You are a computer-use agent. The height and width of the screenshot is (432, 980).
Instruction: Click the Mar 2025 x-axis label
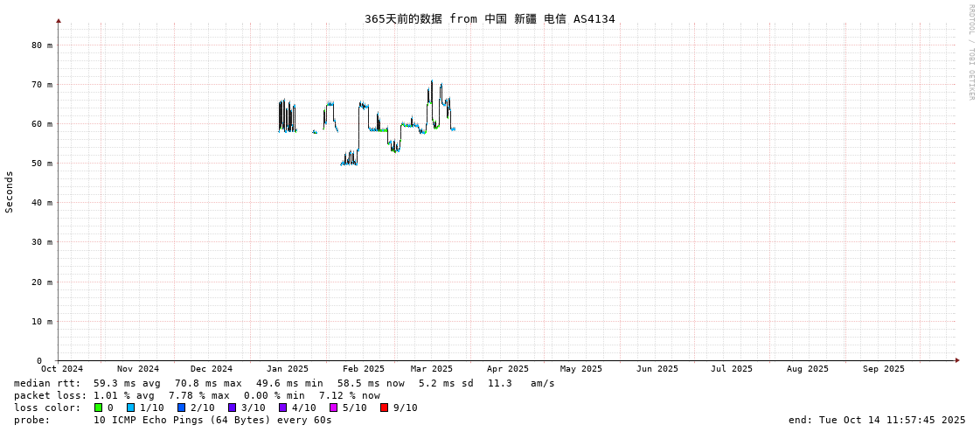[x=432, y=369]
